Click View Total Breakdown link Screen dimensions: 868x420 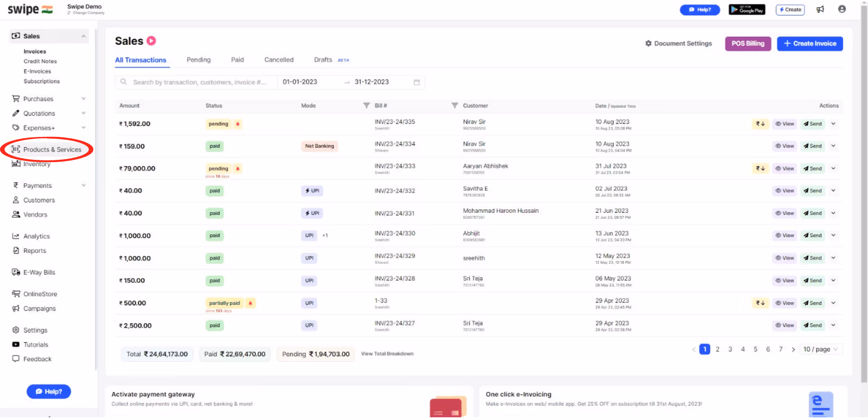(387, 354)
